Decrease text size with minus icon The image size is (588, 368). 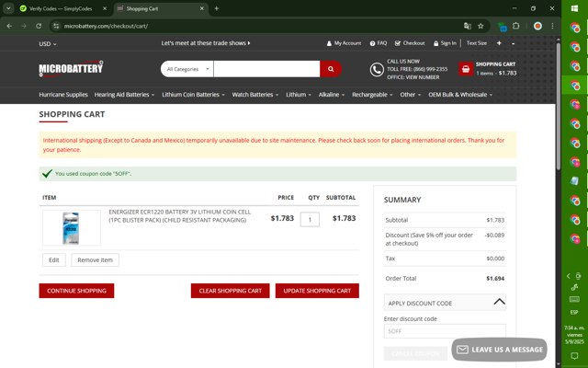point(513,43)
